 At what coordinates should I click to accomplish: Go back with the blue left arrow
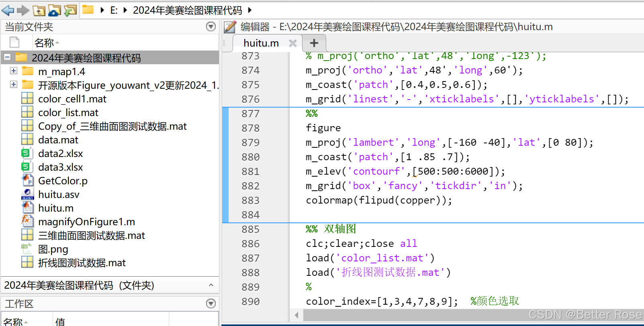(x=8, y=10)
